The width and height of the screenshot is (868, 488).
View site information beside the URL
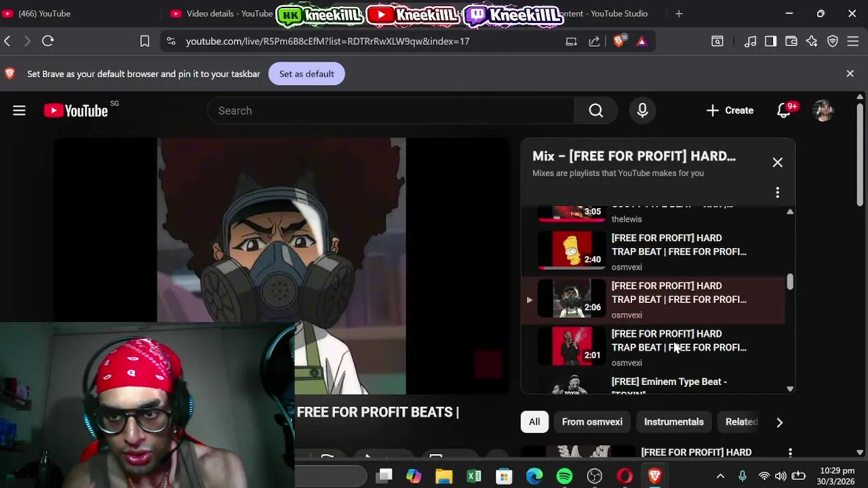click(x=171, y=41)
